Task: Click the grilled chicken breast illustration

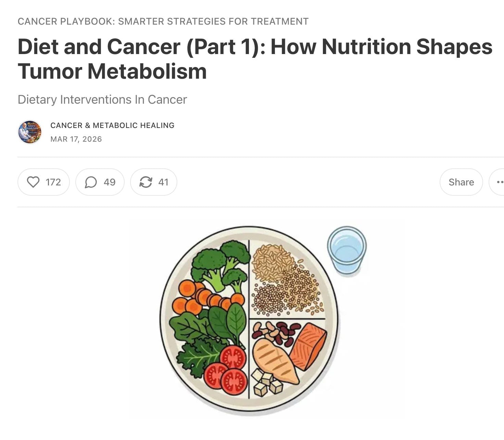Action: point(275,361)
